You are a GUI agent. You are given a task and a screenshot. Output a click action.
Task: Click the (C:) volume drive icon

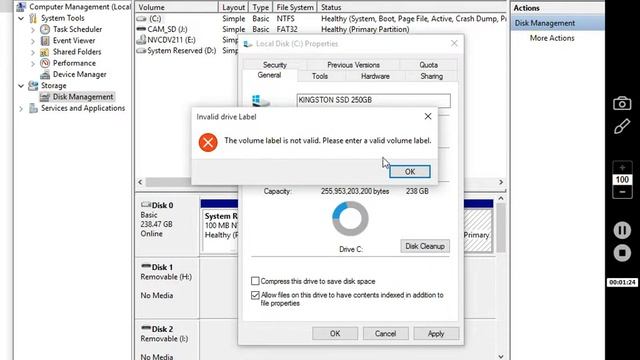(x=141, y=19)
